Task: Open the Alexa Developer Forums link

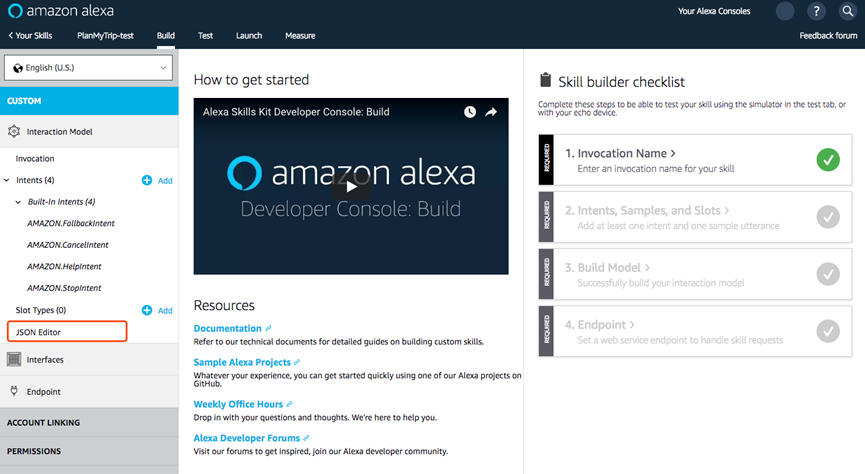Action: click(x=247, y=438)
